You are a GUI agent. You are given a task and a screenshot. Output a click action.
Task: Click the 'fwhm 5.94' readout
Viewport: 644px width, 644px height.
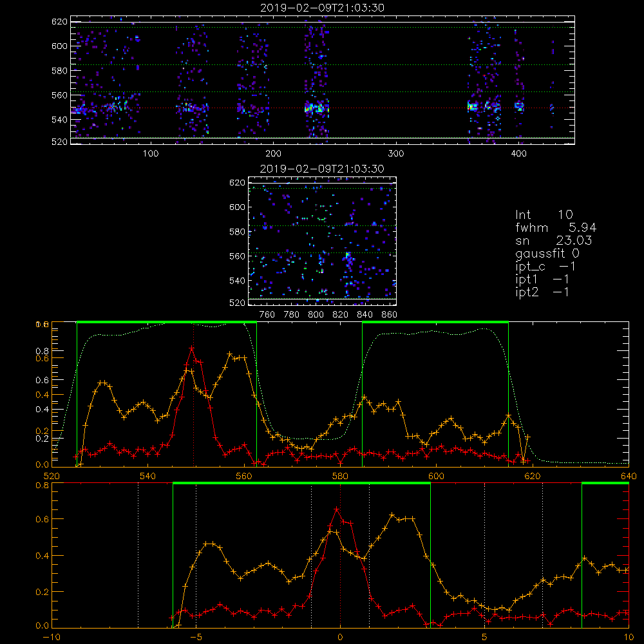pyautogui.click(x=556, y=227)
